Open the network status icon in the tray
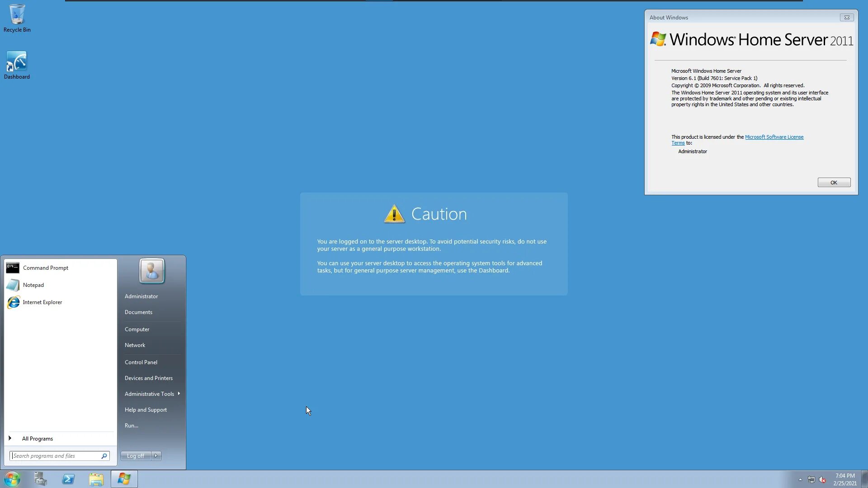 pos(811,479)
